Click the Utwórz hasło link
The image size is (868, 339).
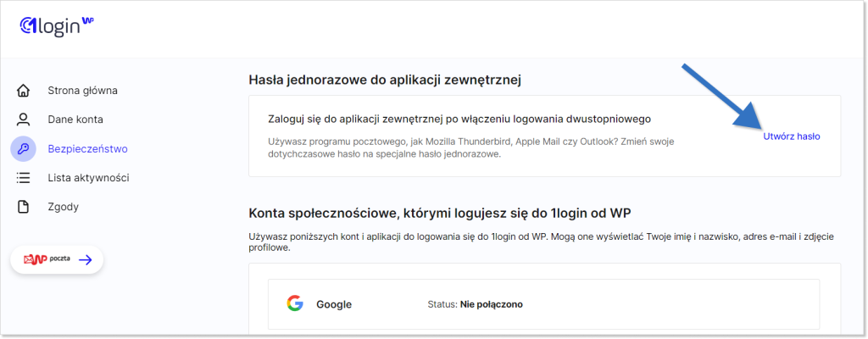pos(791,136)
